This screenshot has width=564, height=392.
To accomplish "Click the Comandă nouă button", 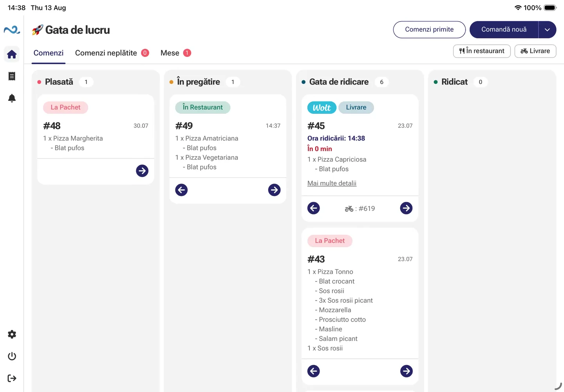I will tap(504, 30).
